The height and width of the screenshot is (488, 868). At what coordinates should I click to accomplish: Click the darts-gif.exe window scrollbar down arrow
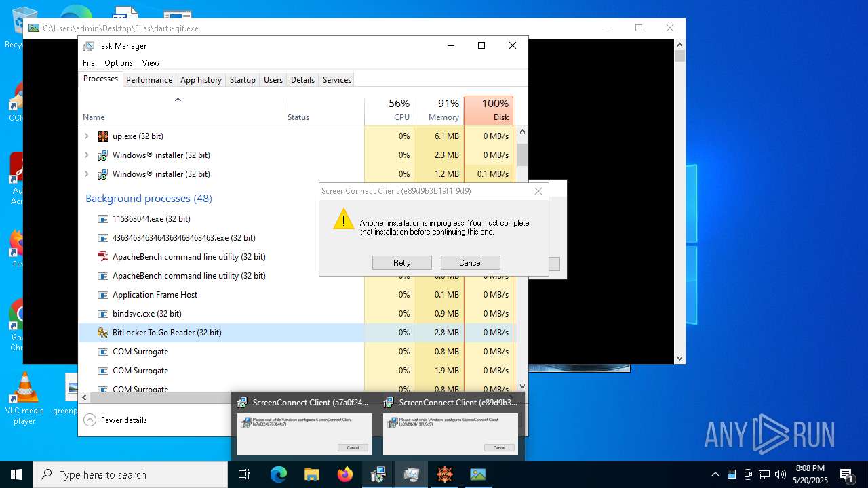(679, 358)
